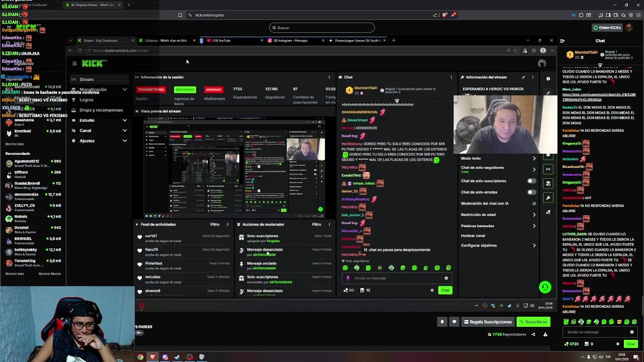Open Información de la sesión options menu

(x=330, y=77)
